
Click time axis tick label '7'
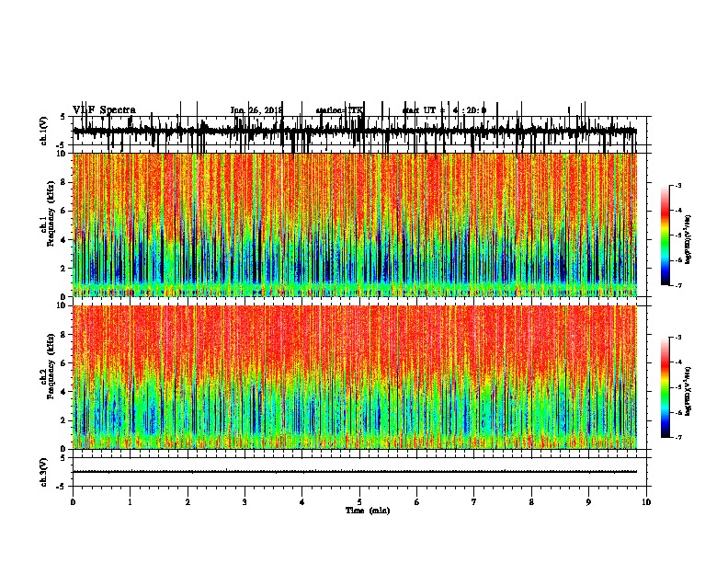pos(474,502)
